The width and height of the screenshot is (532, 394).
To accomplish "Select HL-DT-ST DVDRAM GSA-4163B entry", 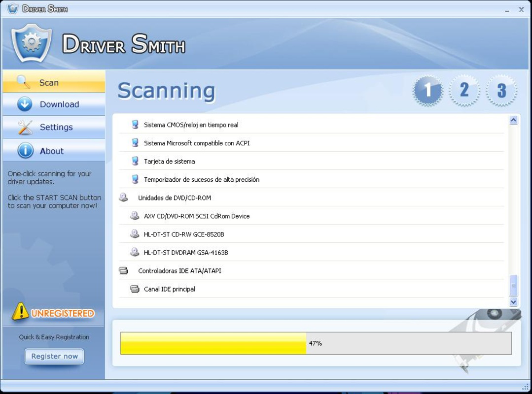I will pos(311,253).
